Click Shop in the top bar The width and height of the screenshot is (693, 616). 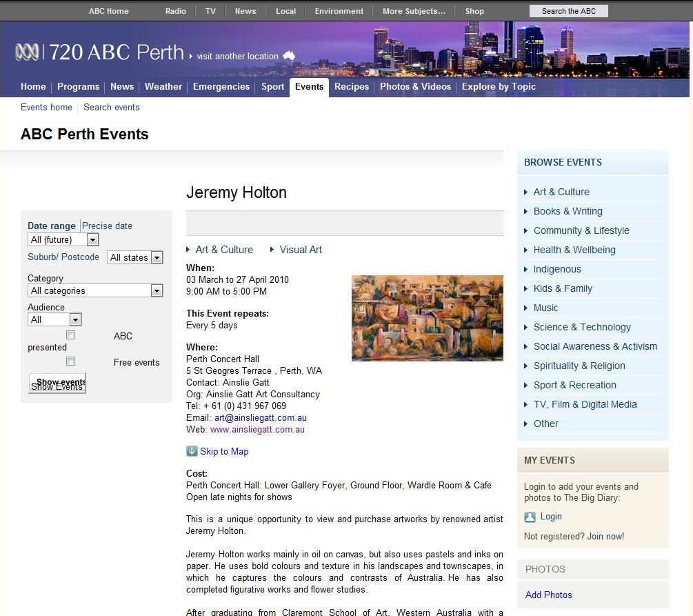tap(474, 11)
